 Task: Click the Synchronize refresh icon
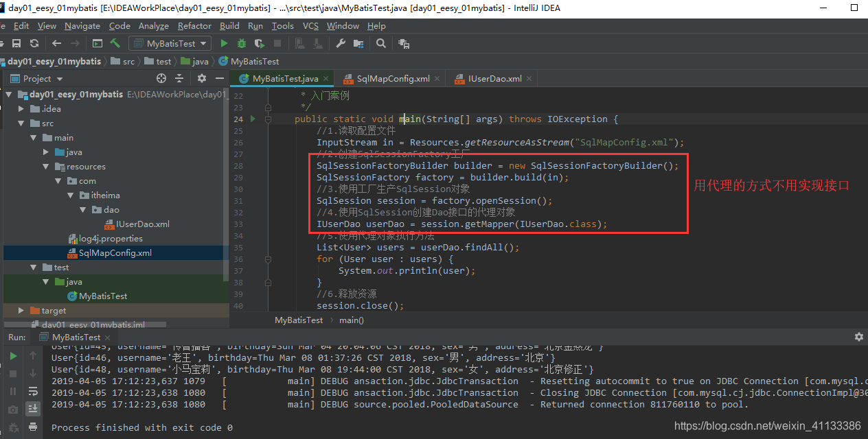click(x=34, y=43)
